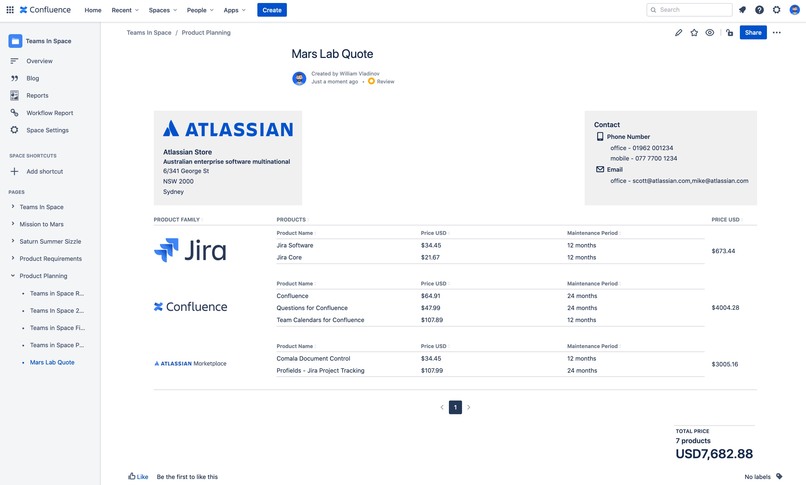Click the author avatar under page title

click(299, 78)
